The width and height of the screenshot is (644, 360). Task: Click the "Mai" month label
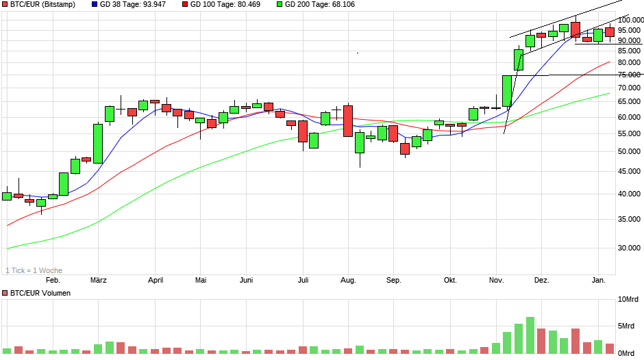click(201, 281)
